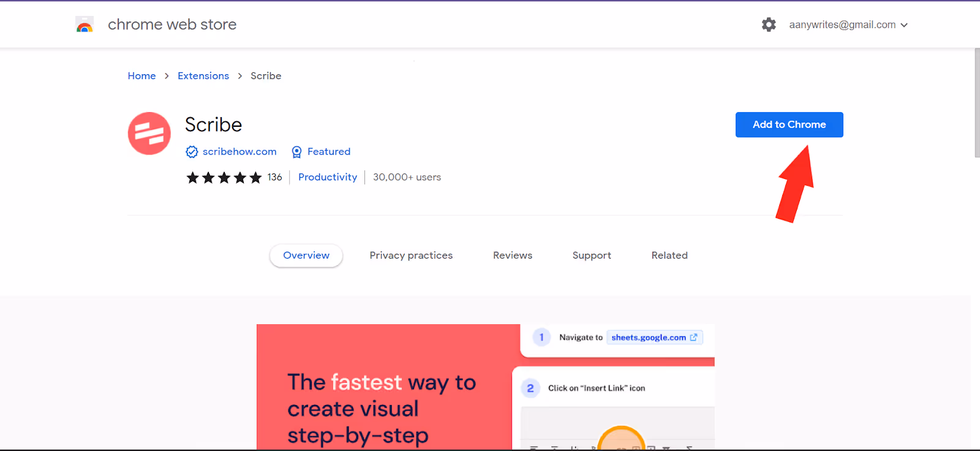The height and width of the screenshot is (451, 980).
Task: Click the sheets.google.com link in preview
Action: coord(654,338)
